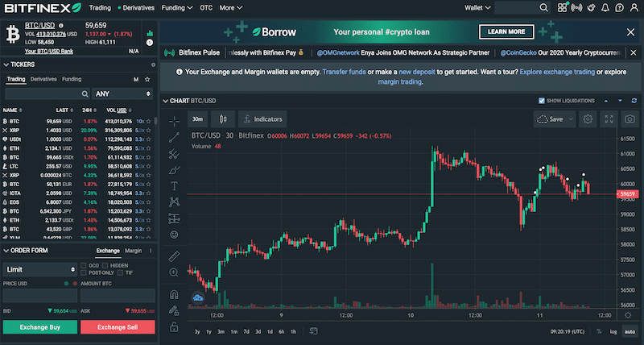Open Bitfinex Pulse broadcast icon in header

pos(576,7)
